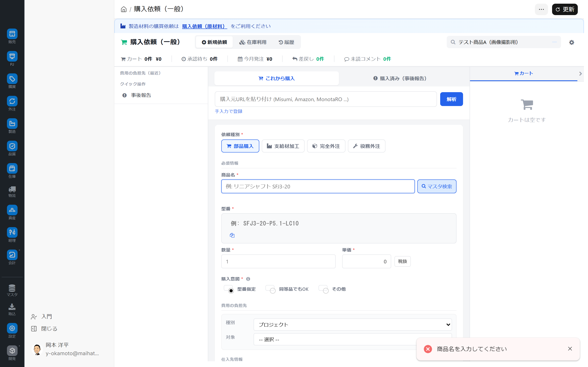Select the 同等品でもOK radio option
Image resolution: width=588 pixels, height=367 pixels.
273,291
